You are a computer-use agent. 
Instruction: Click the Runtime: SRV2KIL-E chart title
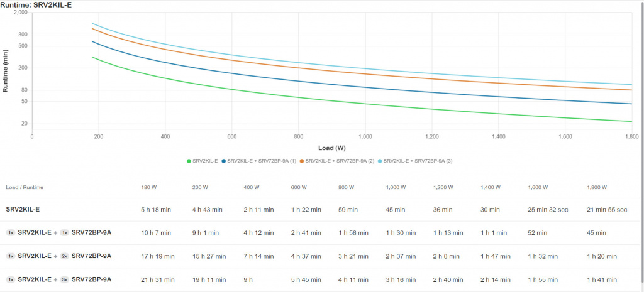[38, 5]
